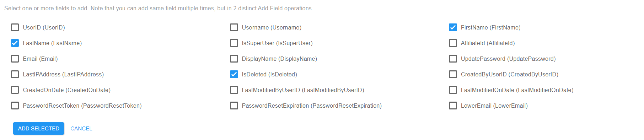Check the PasswordResetToken box
Viewport: 644px width, 140px height.
point(15,106)
